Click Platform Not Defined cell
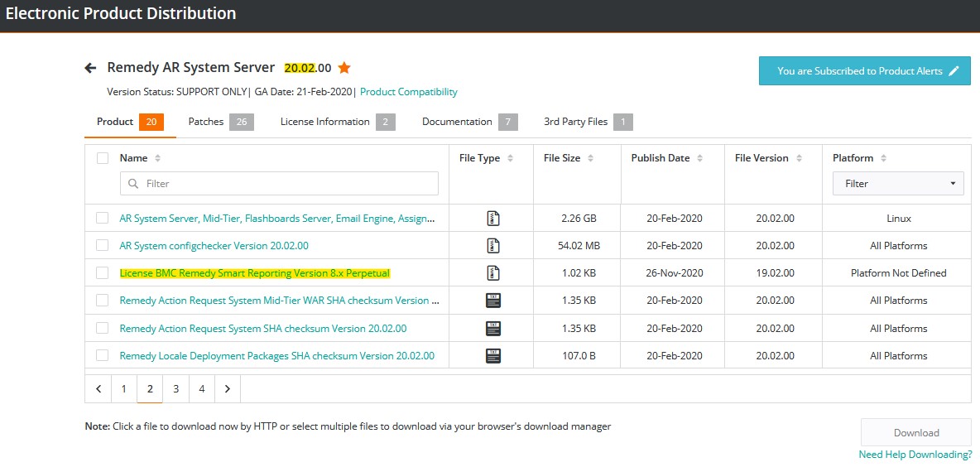 [899, 273]
